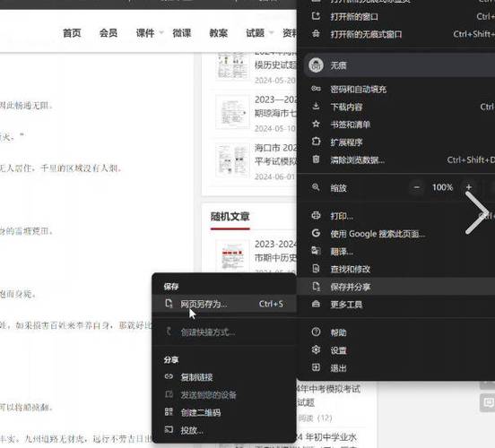Screen dimensions: 495x448
Task: Open 打开新的窗口 from Chrome menu
Action: point(396,16)
